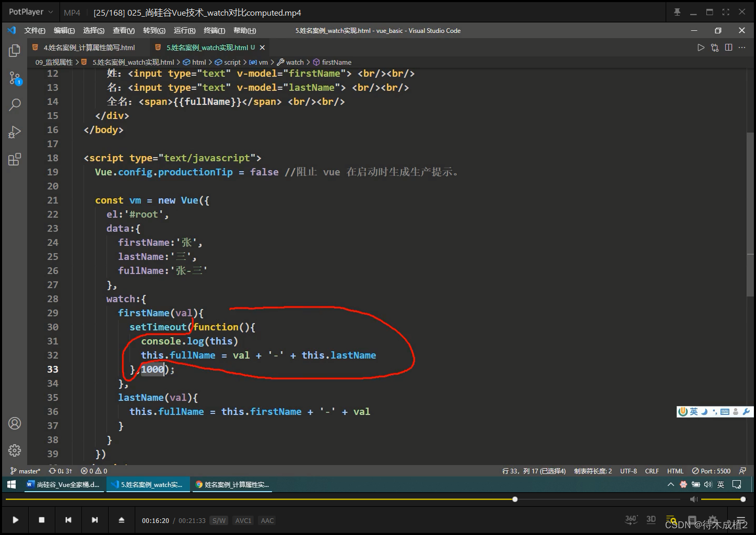Click the html breadcrumb segment
The width and height of the screenshot is (756, 535).
(195, 62)
